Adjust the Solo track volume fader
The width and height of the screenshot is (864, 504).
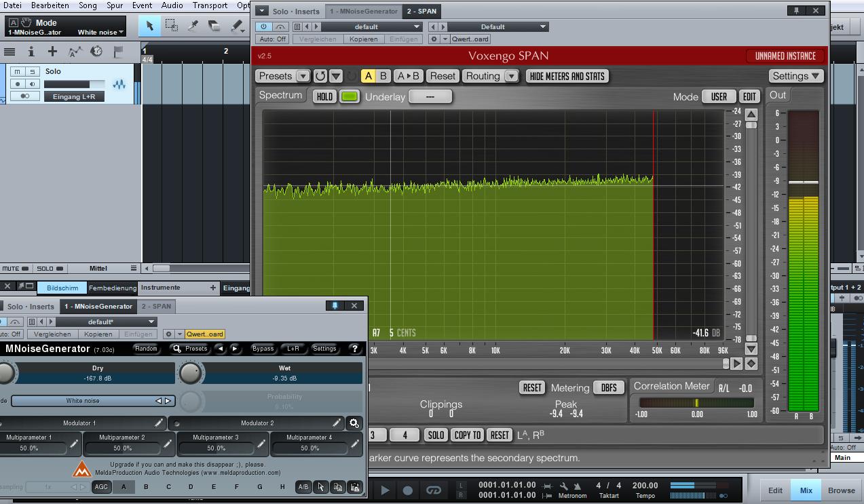[x=75, y=84]
